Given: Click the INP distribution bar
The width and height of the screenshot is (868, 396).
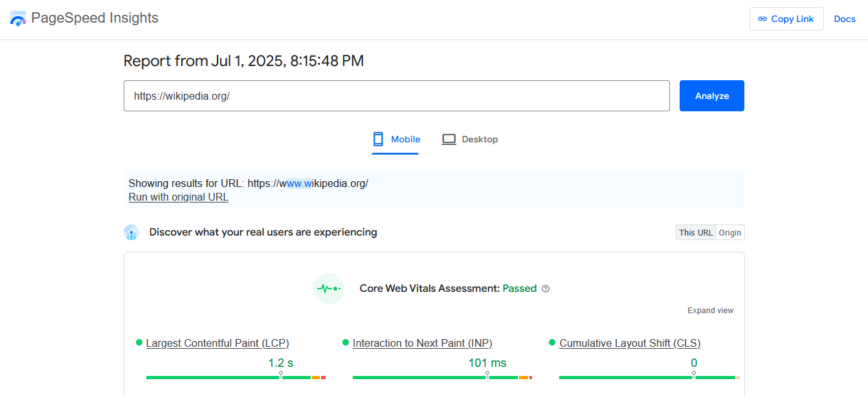Looking at the screenshot, I should pos(442,377).
